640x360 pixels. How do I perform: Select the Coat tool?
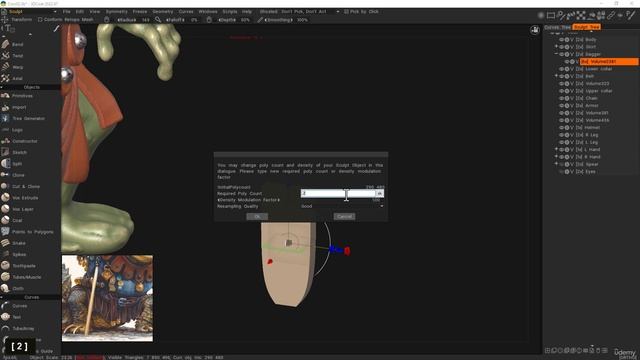[x=17, y=220]
